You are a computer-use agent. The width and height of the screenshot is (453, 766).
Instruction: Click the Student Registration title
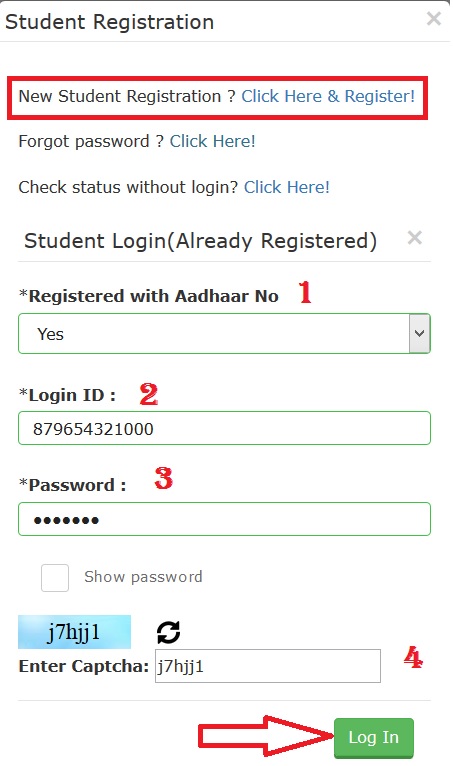(x=109, y=22)
